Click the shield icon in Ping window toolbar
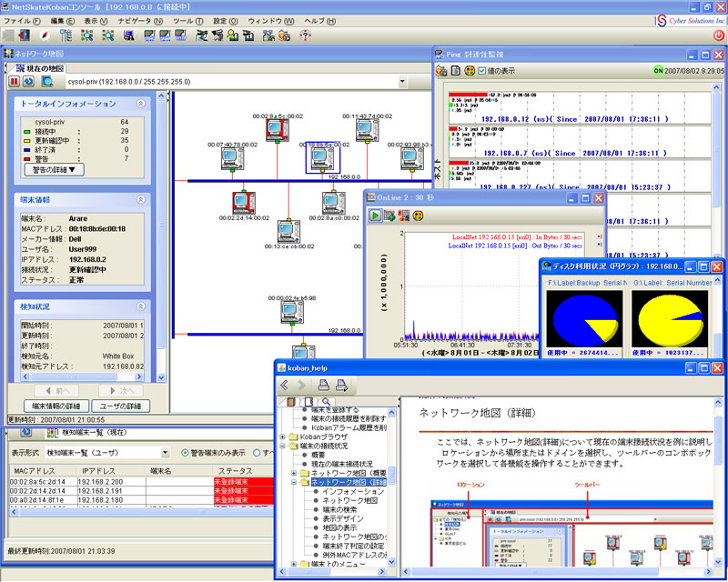Screen dimensions: 728x582 tap(441, 71)
